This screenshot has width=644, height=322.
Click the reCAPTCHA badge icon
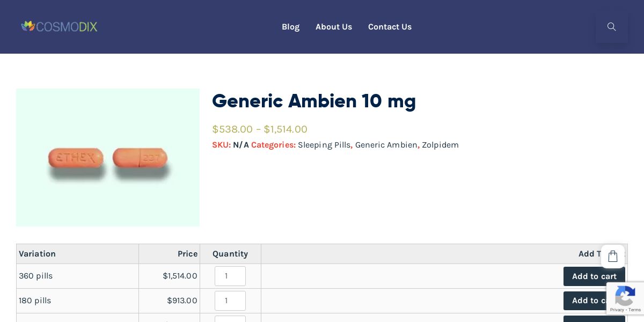(625, 296)
